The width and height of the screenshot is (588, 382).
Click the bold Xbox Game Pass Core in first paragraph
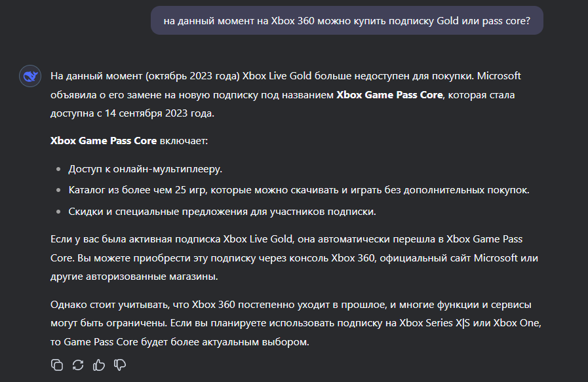[389, 95]
